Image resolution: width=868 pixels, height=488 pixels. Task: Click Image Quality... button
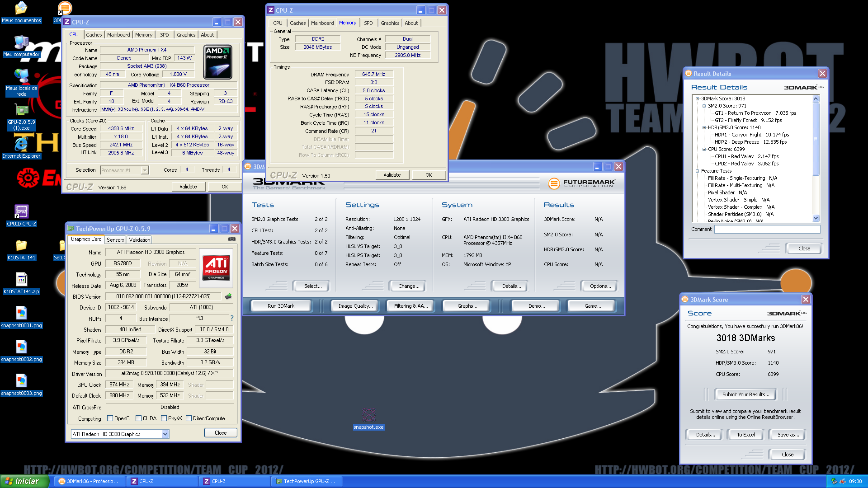[356, 306]
